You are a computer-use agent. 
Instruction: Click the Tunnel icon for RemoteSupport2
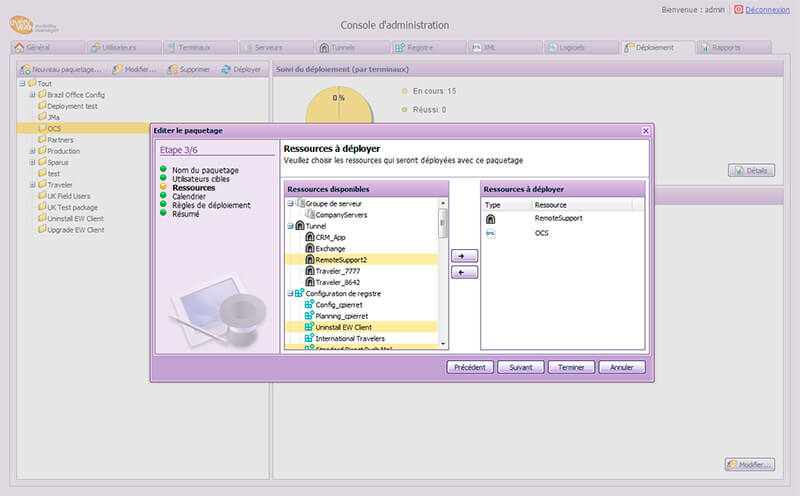[x=309, y=259]
